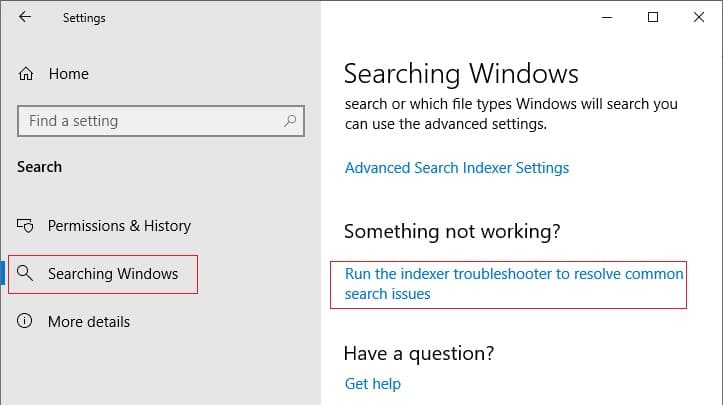Image resolution: width=723 pixels, height=405 pixels.
Task: Focus the Find a setting search box
Action: (161, 121)
